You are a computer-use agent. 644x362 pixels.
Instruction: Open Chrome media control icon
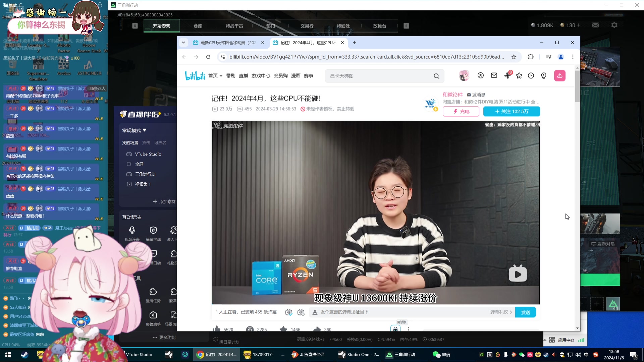coord(549,57)
